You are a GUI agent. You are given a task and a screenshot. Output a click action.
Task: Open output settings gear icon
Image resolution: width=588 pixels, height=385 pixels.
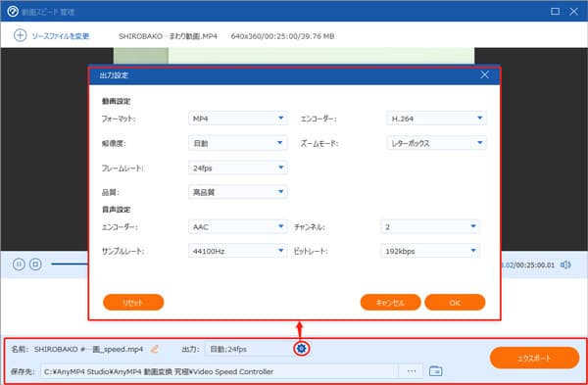302,349
